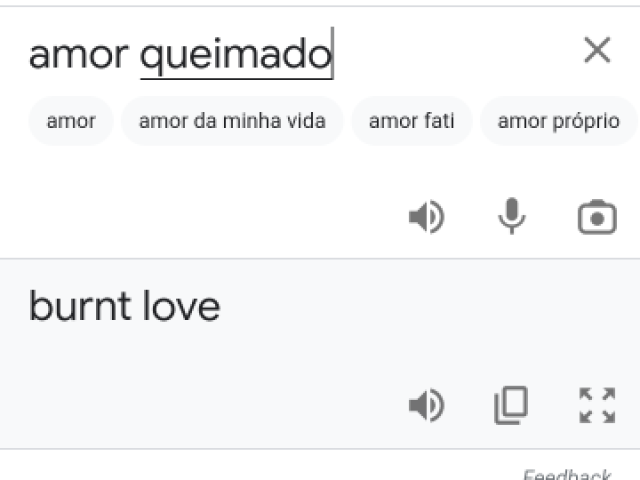640x480 pixels.
Task: Open camera translation using the camera icon
Action: (597, 217)
